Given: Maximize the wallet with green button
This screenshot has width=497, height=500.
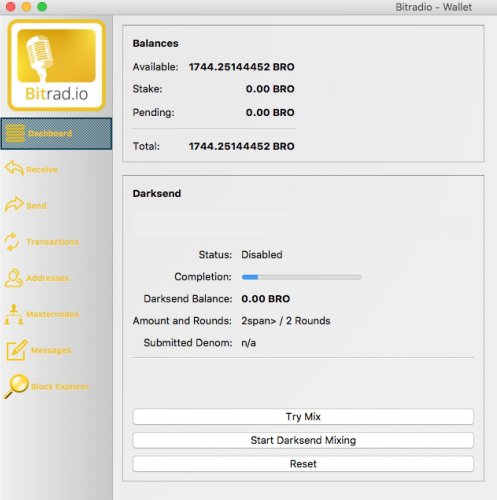Looking at the screenshot, I should click(42, 7).
